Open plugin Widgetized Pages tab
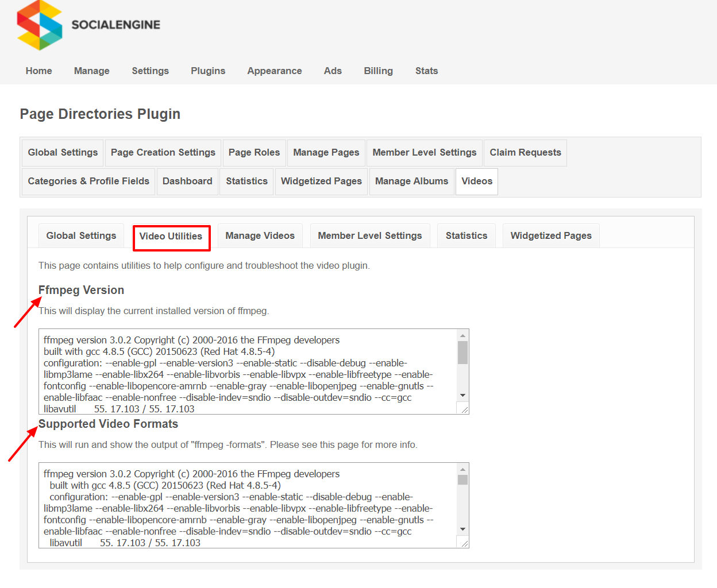Screen dimensions: 717x588 (321, 181)
